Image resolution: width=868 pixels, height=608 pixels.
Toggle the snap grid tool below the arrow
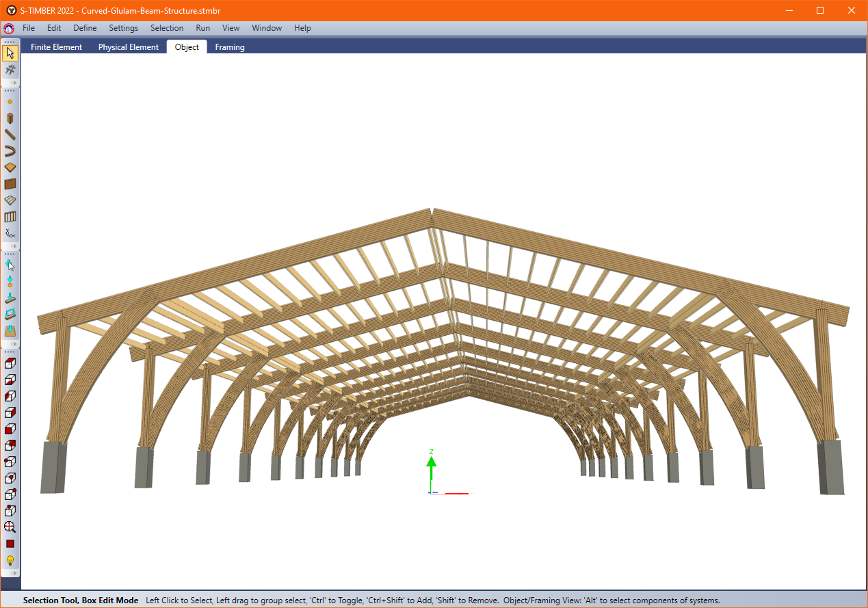click(x=10, y=69)
